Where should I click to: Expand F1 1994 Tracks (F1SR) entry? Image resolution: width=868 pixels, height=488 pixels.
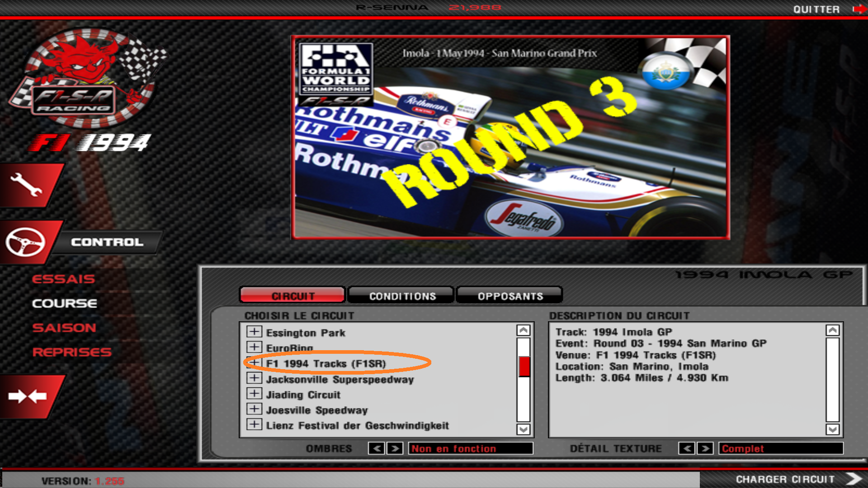click(254, 362)
